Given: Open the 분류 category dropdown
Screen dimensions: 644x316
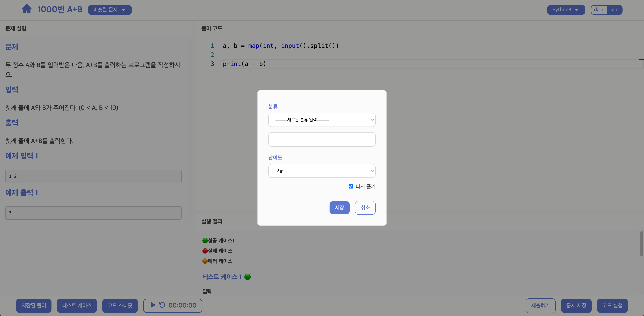Looking at the screenshot, I should point(322,120).
